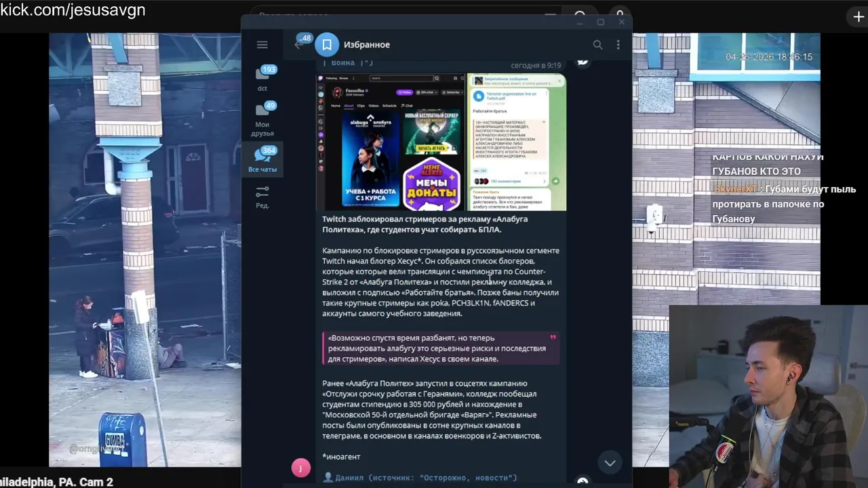Open the Все чаты folder

pos(262,160)
